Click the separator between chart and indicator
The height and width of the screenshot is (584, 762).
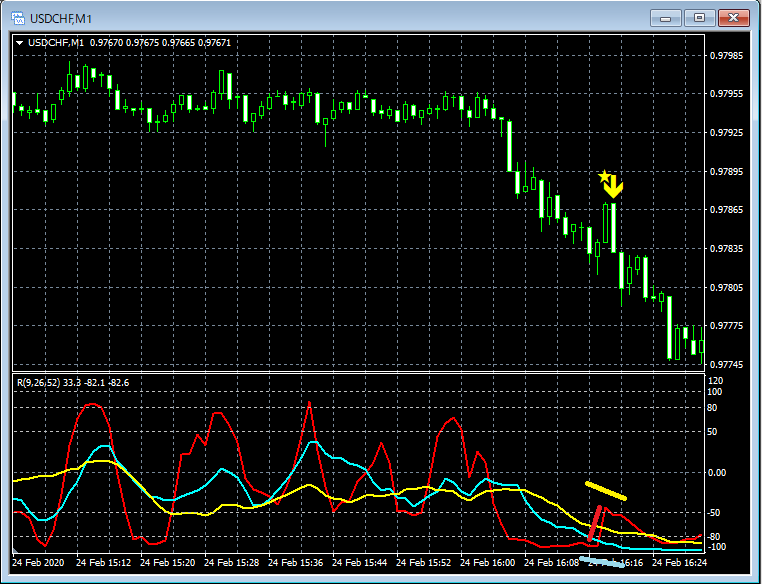point(358,373)
